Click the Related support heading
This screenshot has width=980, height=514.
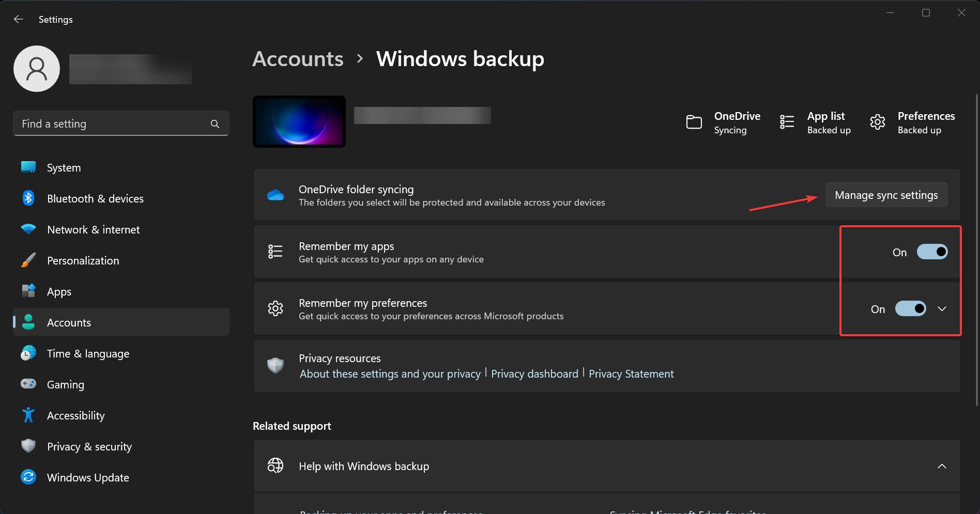(292, 426)
